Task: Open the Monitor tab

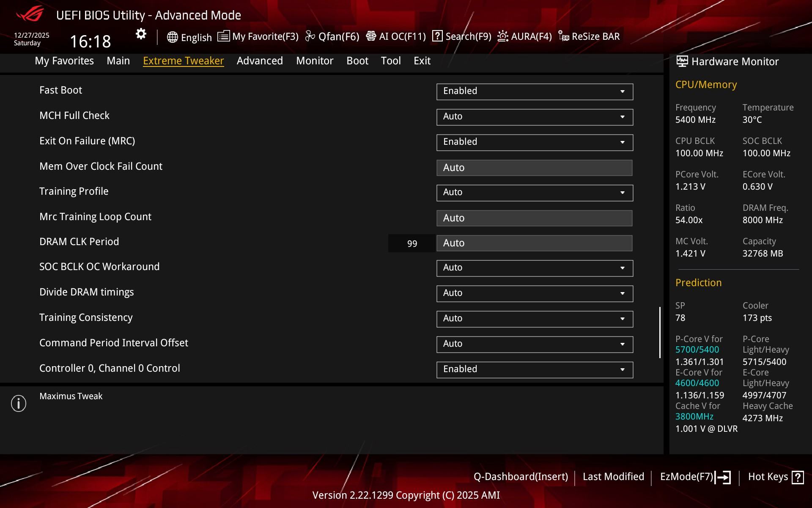Action: pyautogui.click(x=315, y=61)
